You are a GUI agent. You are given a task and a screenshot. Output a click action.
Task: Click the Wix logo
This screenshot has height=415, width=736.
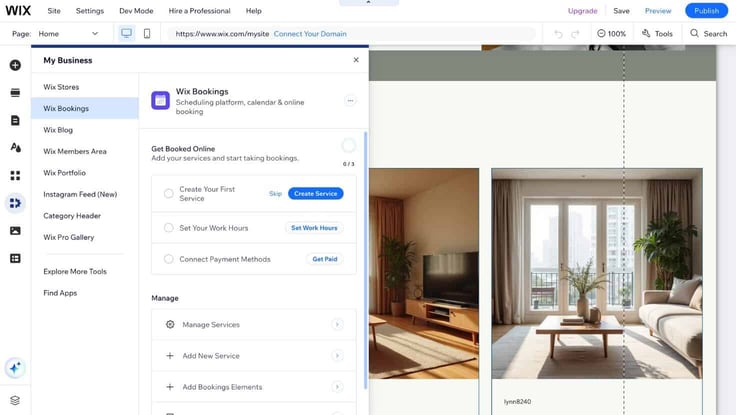18,10
